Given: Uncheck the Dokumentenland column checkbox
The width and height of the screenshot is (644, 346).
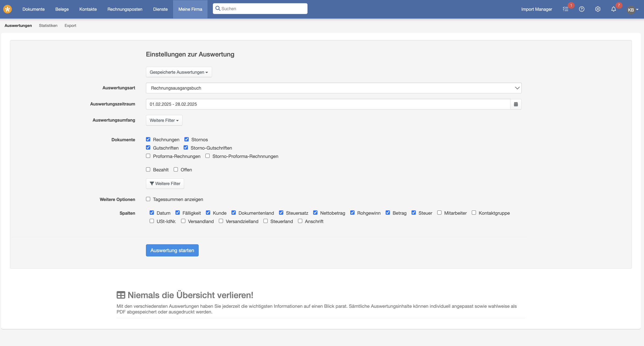Looking at the screenshot, I should [234, 213].
